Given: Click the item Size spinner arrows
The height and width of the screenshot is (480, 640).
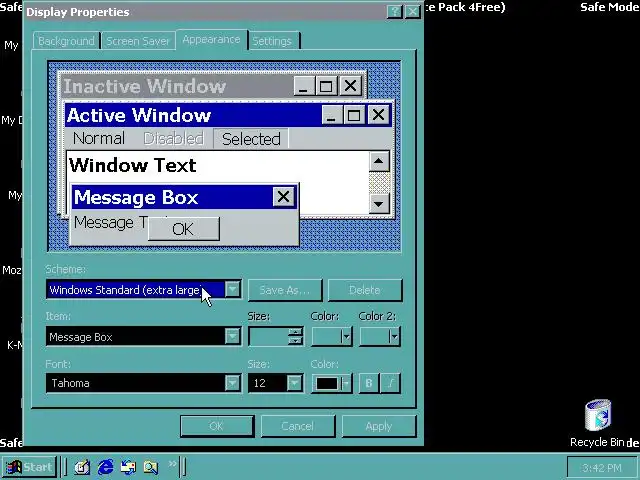Looking at the screenshot, I should [x=295, y=337].
